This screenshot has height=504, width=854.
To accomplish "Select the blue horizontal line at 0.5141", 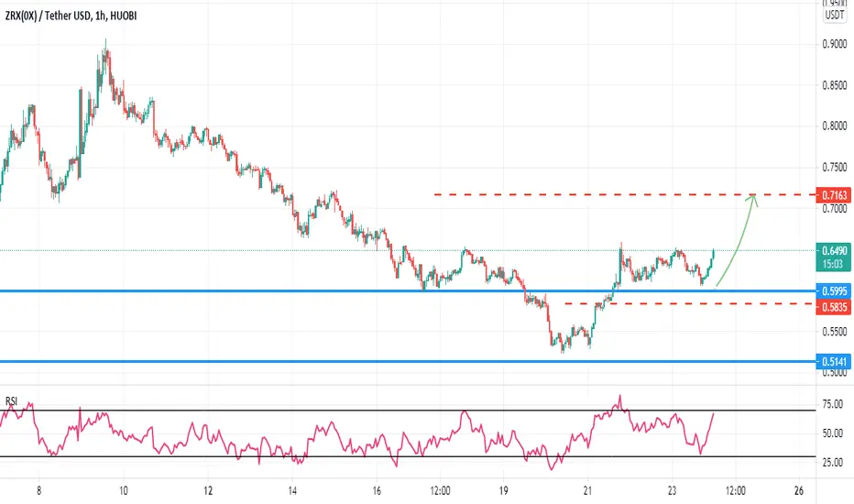I will coord(408,361).
